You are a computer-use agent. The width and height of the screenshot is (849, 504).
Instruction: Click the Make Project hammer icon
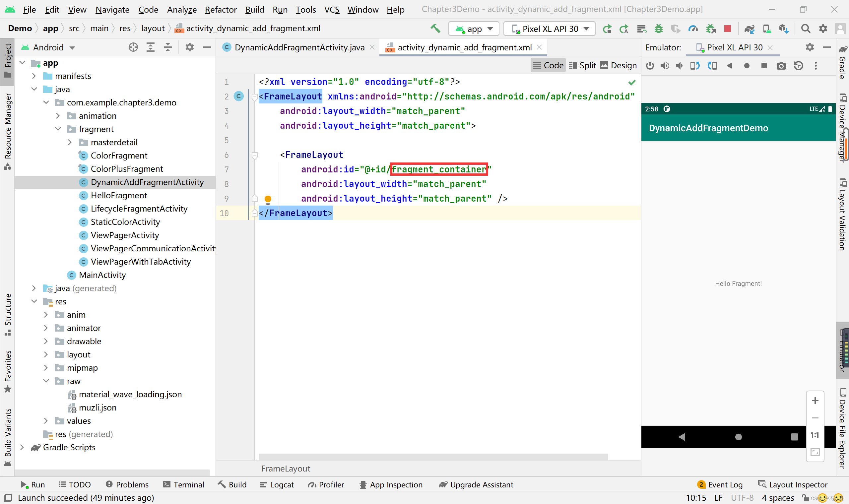[x=435, y=29]
